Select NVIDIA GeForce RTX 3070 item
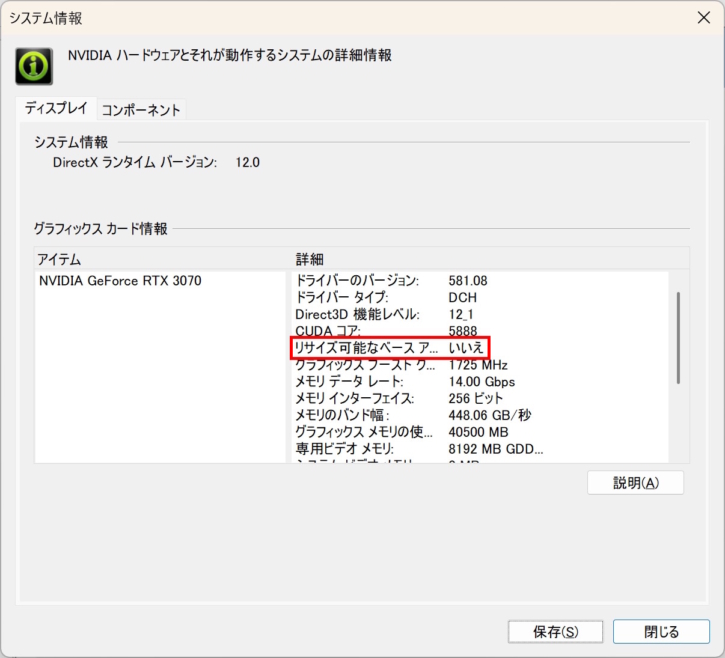Screen dimensions: 725x658 pos(120,281)
